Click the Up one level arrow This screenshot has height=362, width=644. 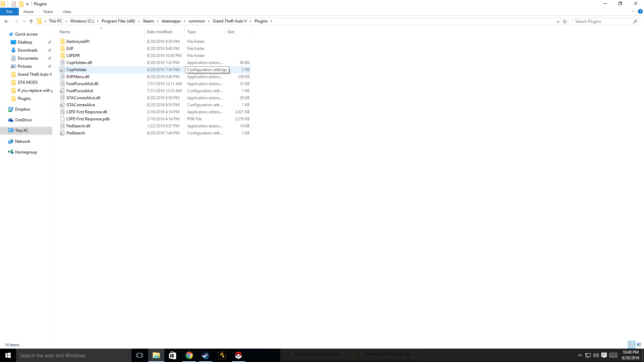coord(31,21)
